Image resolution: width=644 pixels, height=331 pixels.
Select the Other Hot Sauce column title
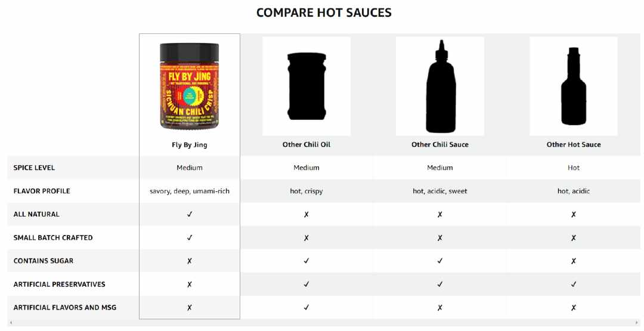[574, 144]
